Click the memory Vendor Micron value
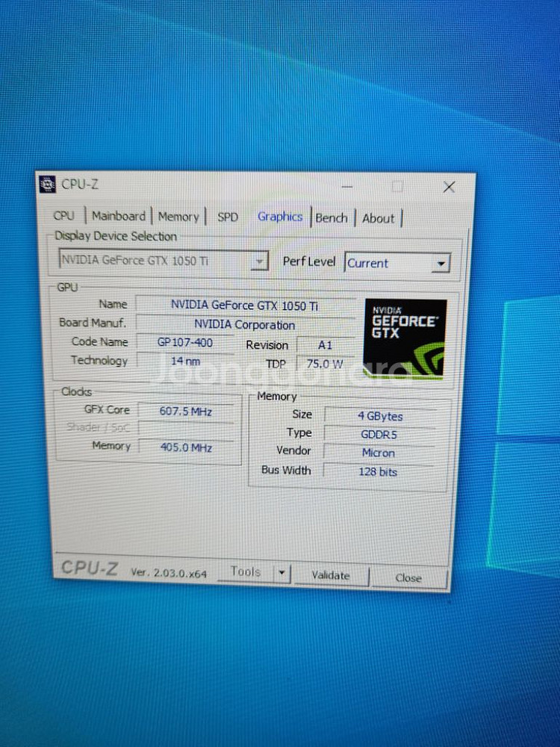The image size is (560, 747). click(x=379, y=453)
